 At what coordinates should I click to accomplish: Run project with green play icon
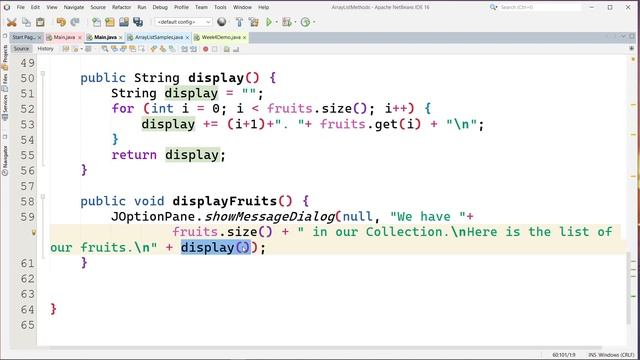click(269, 22)
